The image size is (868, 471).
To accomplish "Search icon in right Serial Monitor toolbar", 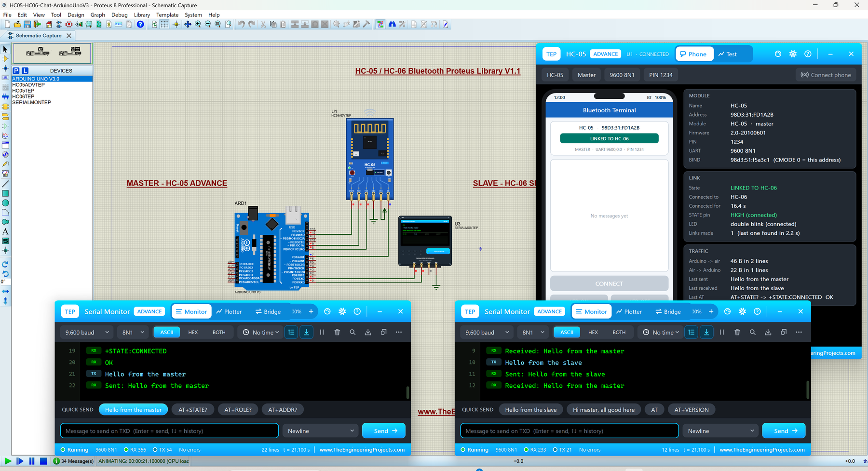I will (x=753, y=332).
